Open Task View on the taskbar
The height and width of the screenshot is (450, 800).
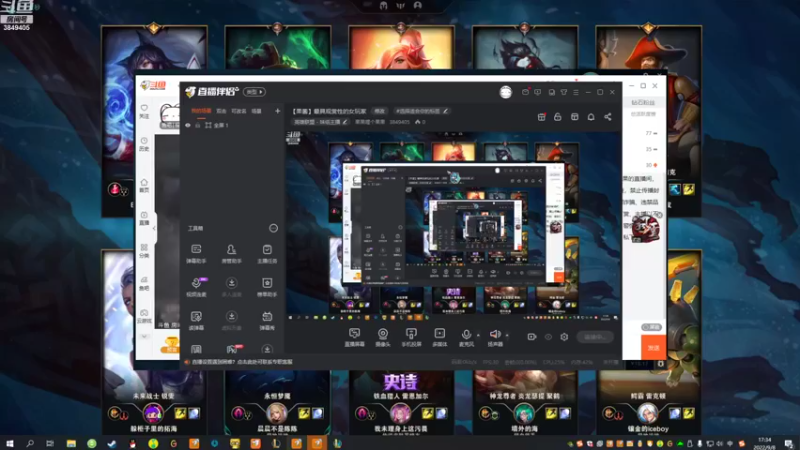(49, 443)
